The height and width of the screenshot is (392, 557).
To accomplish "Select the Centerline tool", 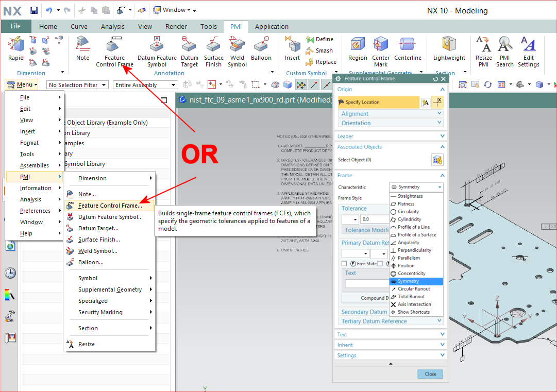I will (408, 48).
